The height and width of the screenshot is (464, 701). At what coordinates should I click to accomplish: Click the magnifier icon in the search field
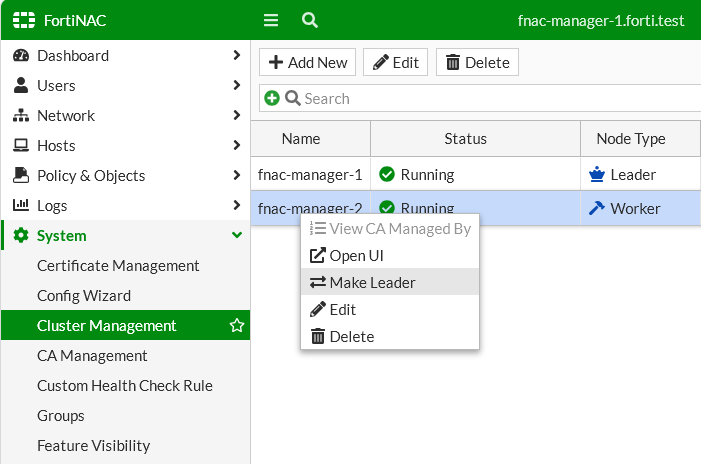(292, 98)
